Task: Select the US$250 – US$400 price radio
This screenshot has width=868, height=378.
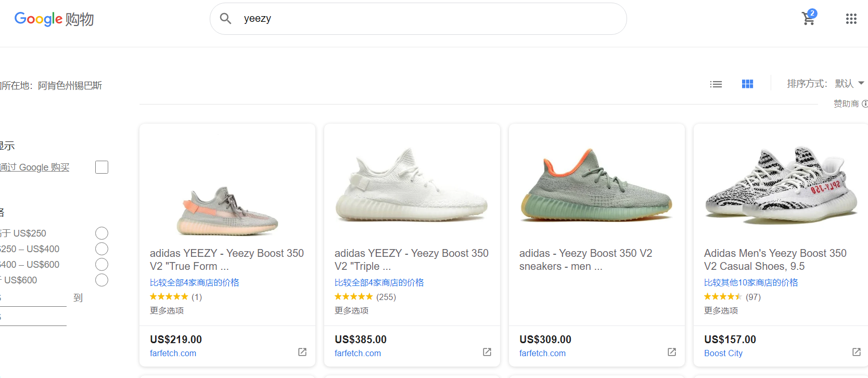Action: pos(101,249)
